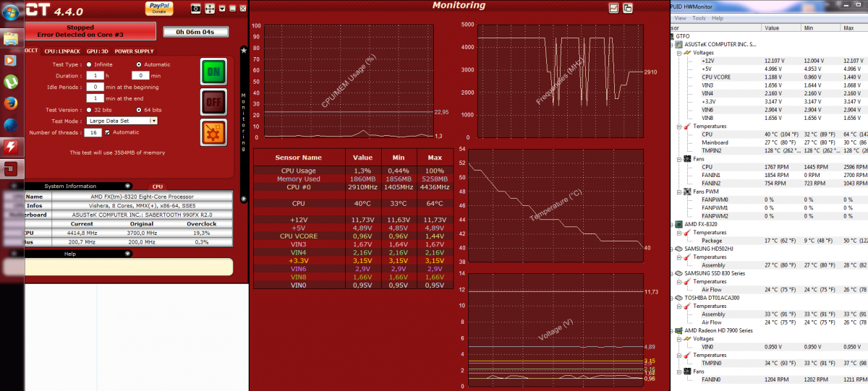Click the idle minutes at the beginning field
868x391 pixels.
(x=94, y=87)
